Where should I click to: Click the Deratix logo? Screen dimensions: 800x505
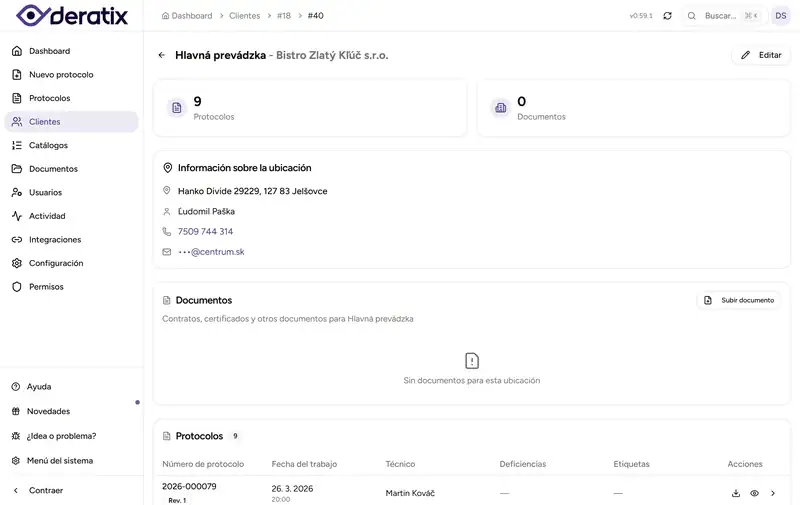click(72, 15)
